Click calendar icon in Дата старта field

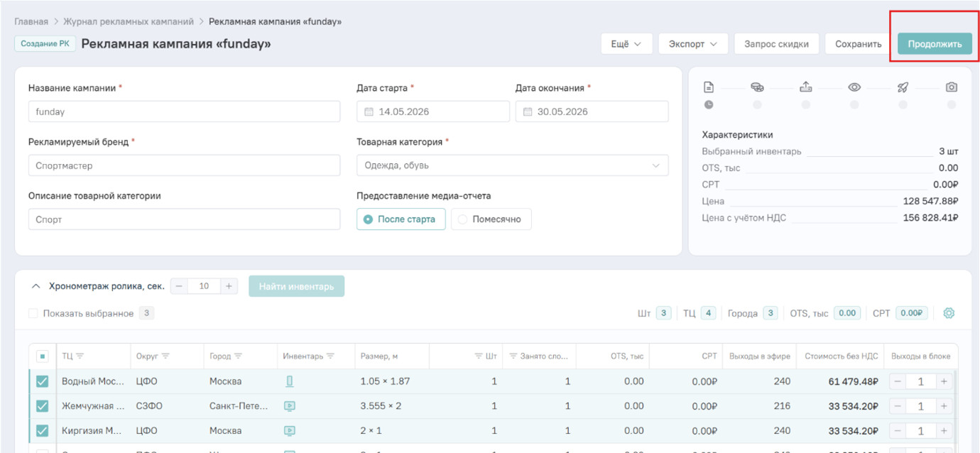tap(369, 111)
